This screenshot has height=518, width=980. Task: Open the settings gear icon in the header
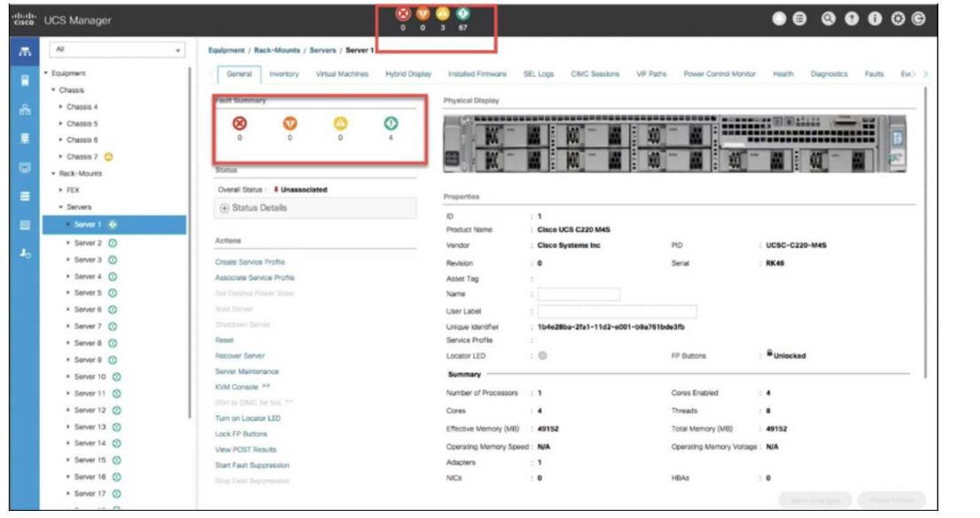(x=898, y=19)
